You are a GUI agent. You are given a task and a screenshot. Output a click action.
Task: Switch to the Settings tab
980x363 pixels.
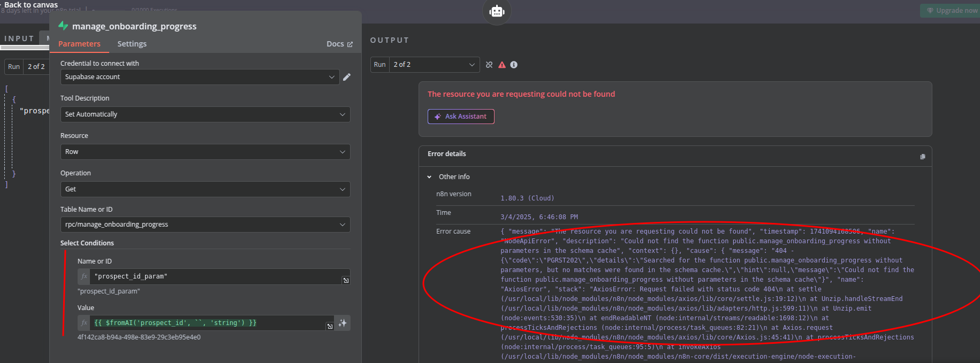pyautogui.click(x=132, y=44)
